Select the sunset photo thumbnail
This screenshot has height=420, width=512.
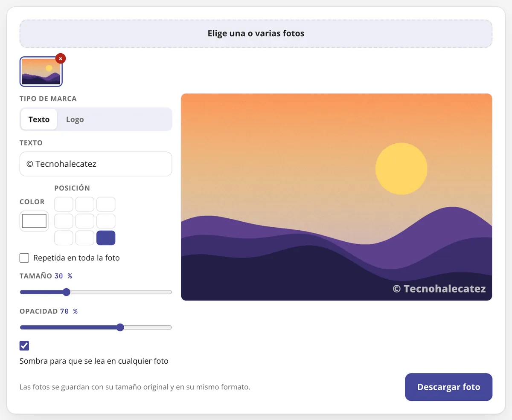pos(41,71)
